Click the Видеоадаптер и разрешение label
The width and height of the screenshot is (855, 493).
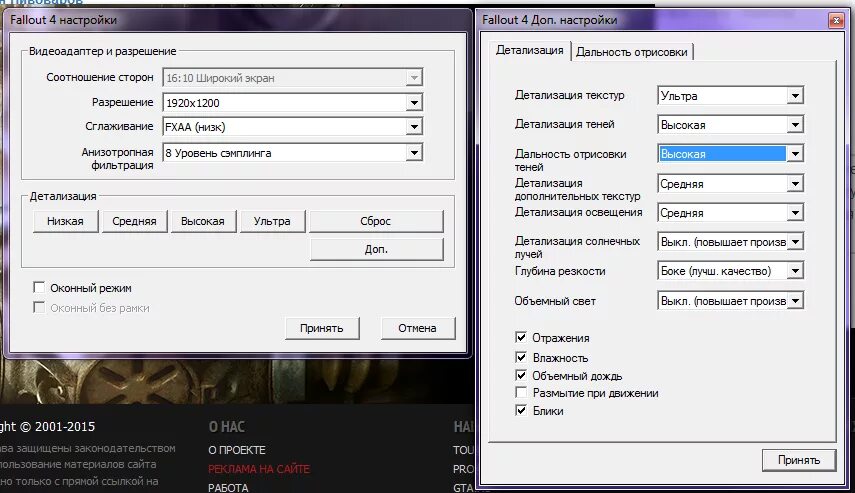tap(103, 51)
